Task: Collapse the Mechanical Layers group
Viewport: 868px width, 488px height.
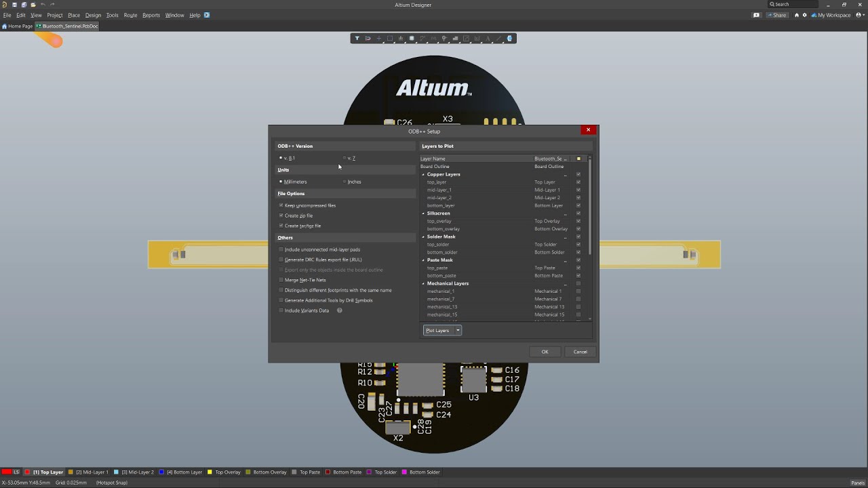Action: 424,284
